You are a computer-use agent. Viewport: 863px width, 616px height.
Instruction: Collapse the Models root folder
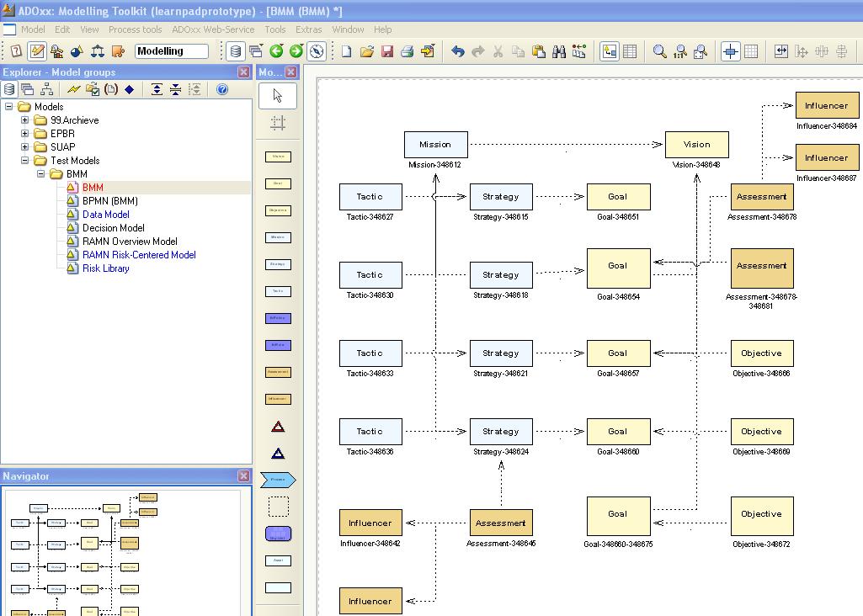8,106
